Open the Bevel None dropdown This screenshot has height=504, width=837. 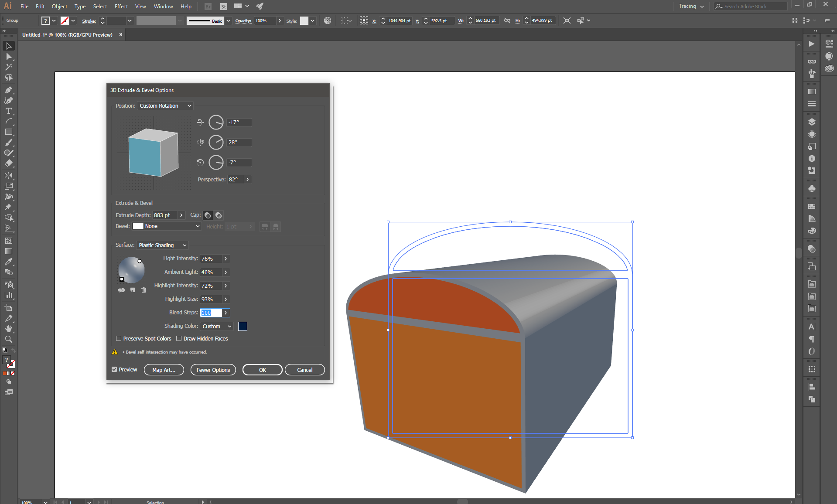pyautogui.click(x=166, y=226)
